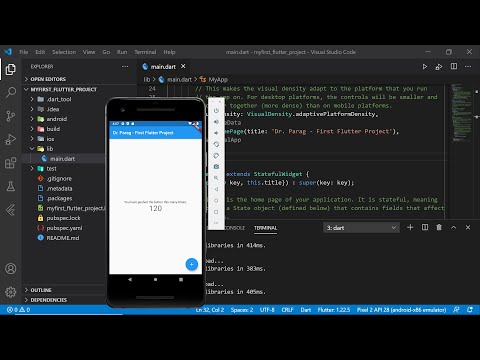Tap the recents square on phone navigation bar
Screen dimensions: 480x360
coord(181,279)
